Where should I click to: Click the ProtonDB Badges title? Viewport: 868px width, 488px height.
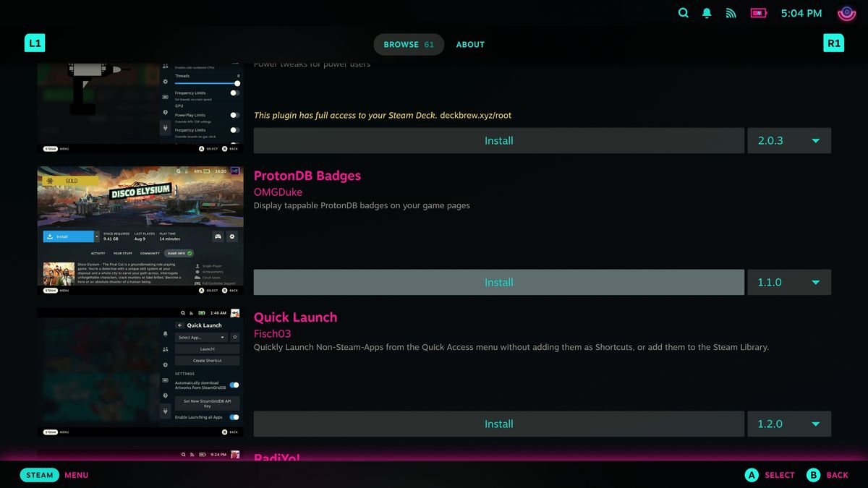(307, 176)
